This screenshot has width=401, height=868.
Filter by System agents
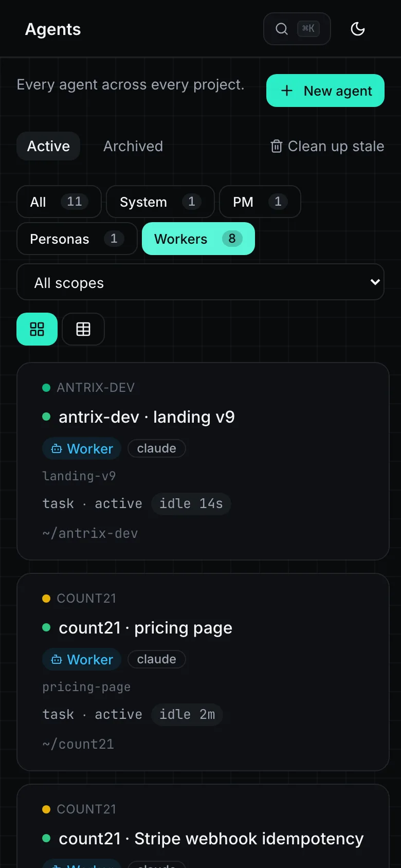(160, 202)
